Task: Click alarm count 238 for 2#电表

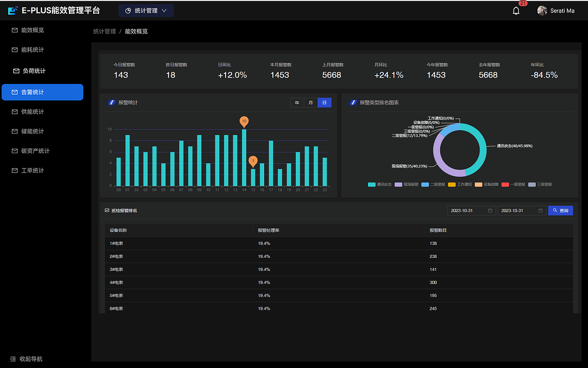Action: tap(433, 256)
